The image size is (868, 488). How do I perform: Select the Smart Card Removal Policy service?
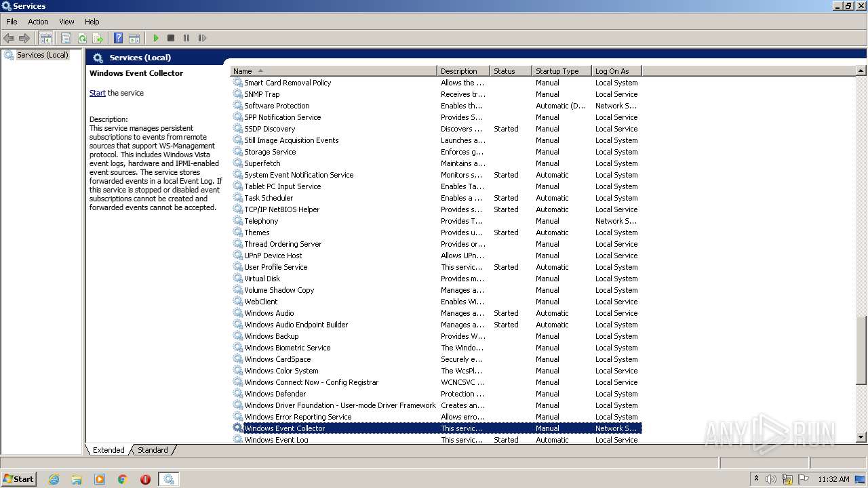coord(436,83)
